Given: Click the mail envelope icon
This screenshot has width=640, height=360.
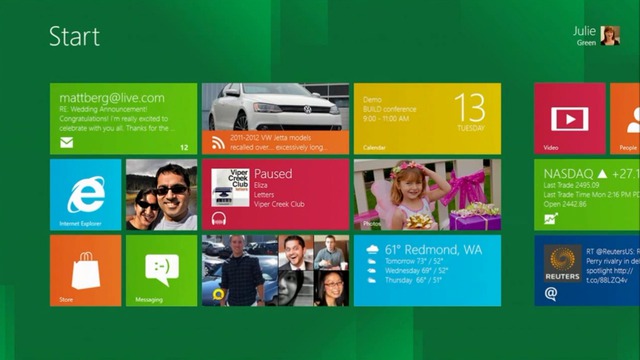Looking at the screenshot, I should coord(67,142).
